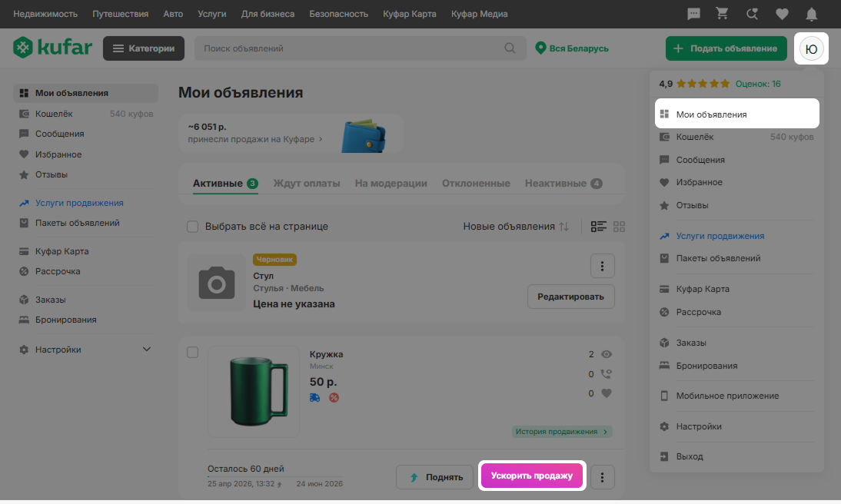This screenshot has height=504, width=841.
Task: Open принесли продажи на Куфаре details
Action: pos(255,139)
